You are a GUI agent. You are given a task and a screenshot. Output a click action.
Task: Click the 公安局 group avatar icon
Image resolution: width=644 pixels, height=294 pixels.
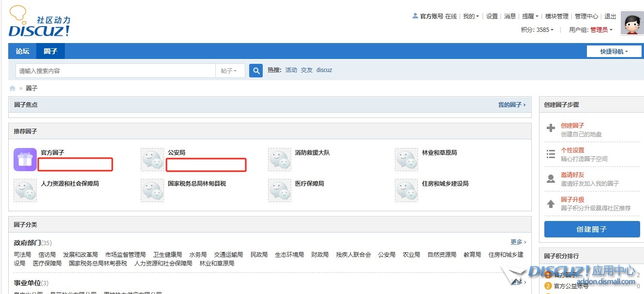[x=152, y=160]
